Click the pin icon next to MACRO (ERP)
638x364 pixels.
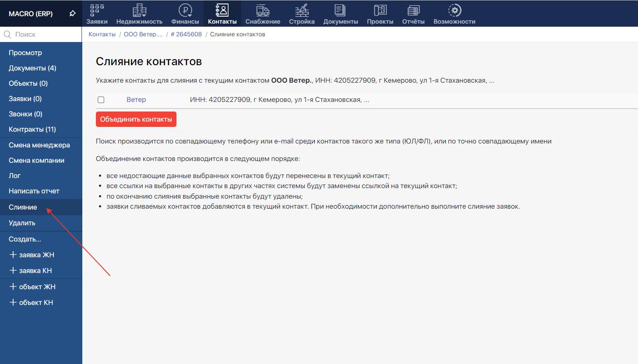coord(73,14)
